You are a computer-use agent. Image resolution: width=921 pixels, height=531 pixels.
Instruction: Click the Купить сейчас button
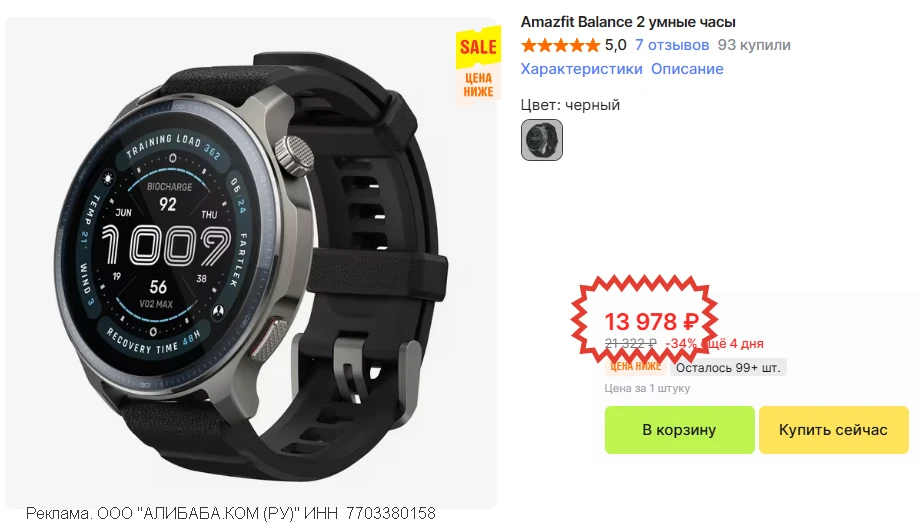[833, 430]
